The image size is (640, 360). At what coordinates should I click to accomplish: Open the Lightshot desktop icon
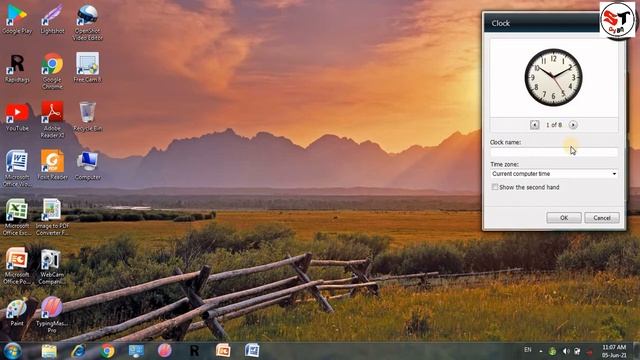[x=52, y=19]
